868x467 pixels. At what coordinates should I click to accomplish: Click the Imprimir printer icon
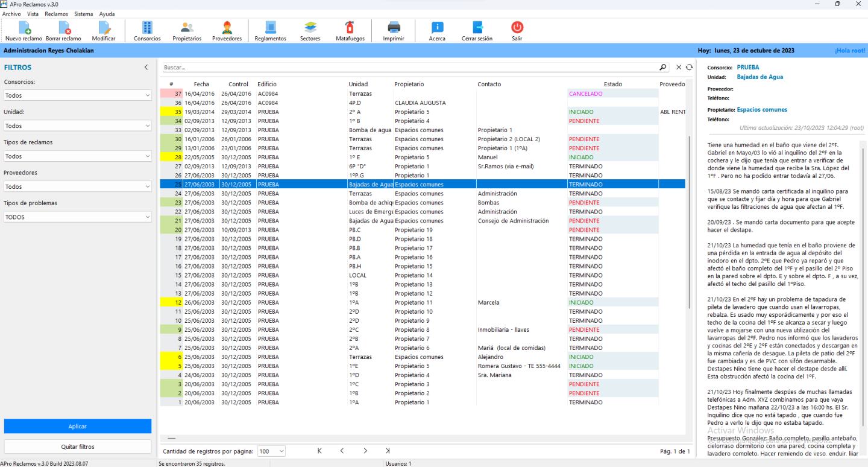(x=394, y=28)
